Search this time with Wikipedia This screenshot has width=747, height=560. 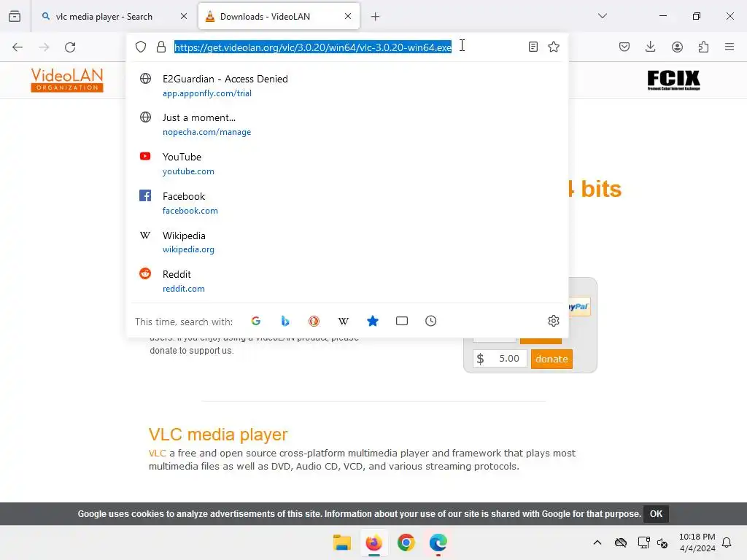click(x=344, y=321)
